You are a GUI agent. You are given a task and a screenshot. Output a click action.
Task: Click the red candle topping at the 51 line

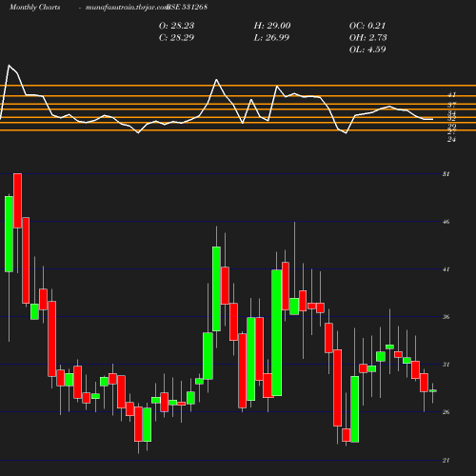point(17,201)
